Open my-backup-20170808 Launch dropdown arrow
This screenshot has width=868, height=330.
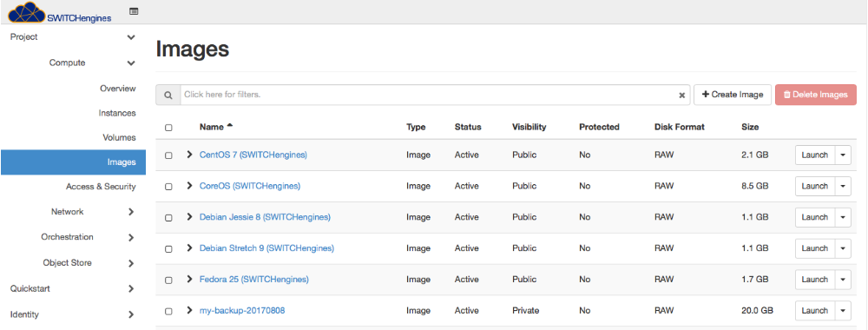843,310
